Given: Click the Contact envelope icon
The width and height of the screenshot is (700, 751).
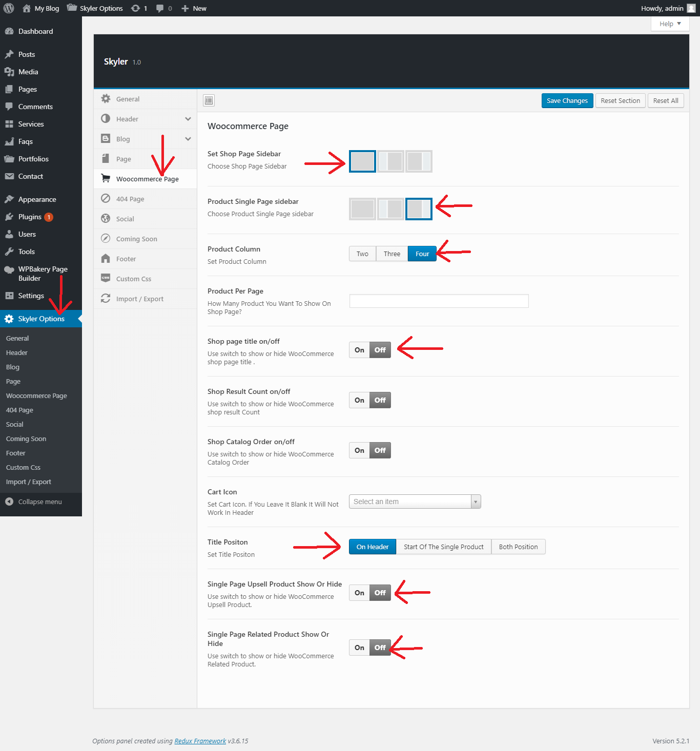Looking at the screenshot, I should point(9,176).
